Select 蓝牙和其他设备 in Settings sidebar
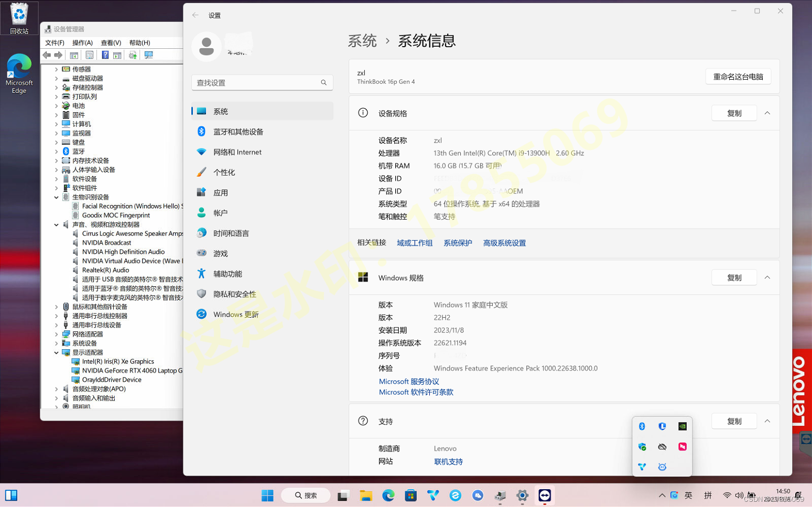The height and width of the screenshot is (507, 812). 262,132
